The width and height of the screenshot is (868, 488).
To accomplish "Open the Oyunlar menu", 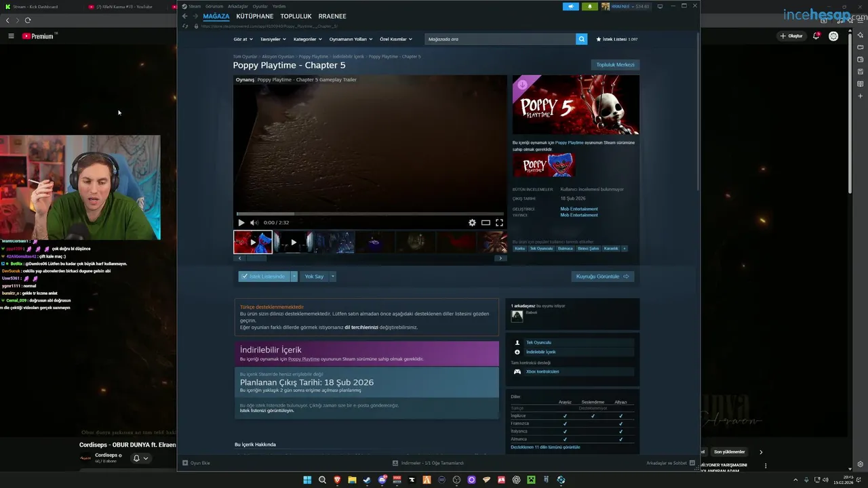I will pos(260,6).
